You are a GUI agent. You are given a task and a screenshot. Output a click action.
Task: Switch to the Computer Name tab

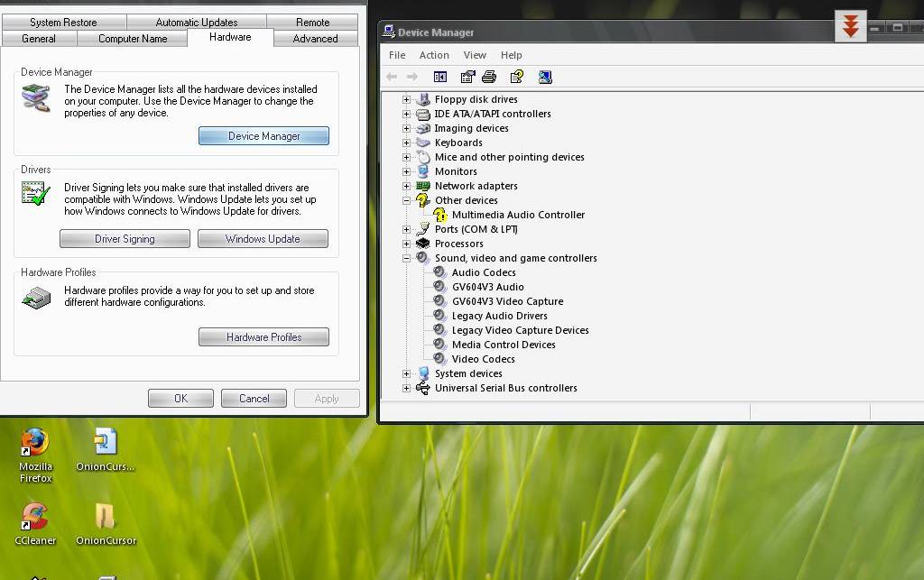pos(133,38)
